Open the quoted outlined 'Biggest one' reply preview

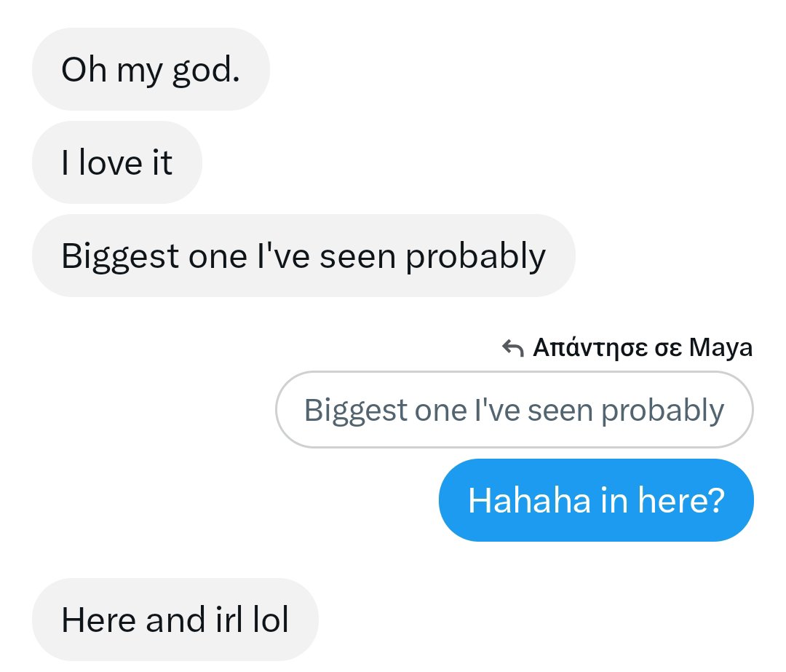point(515,410)
